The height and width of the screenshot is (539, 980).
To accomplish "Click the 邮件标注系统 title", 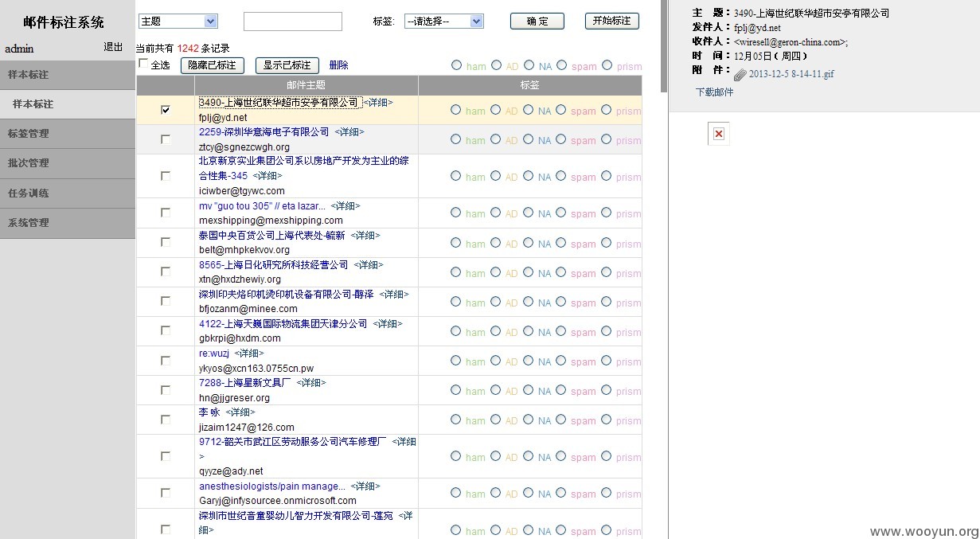I will [x=64, y=22].
